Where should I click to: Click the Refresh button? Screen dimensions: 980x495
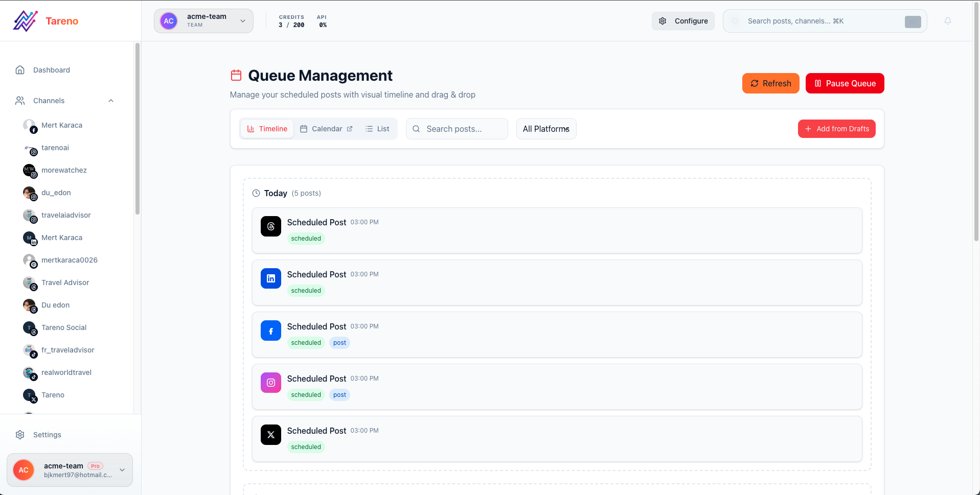(x=770, y=83)
